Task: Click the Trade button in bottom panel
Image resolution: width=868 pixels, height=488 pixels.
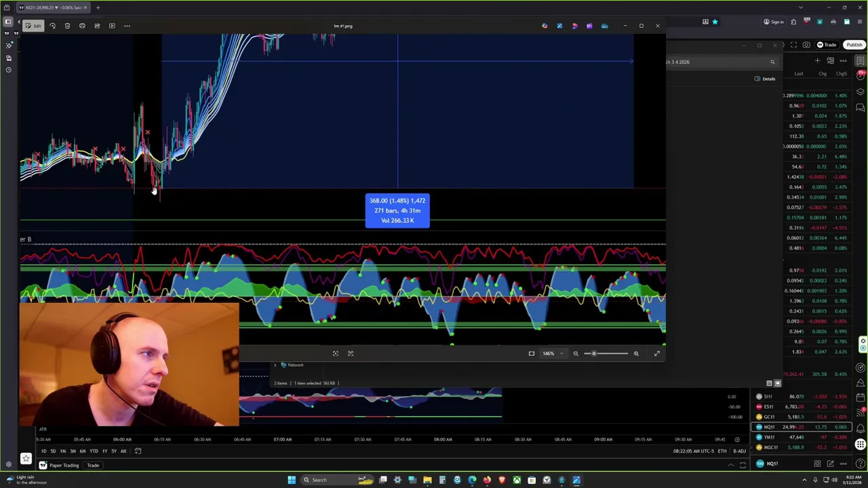Action: [93, 466]
